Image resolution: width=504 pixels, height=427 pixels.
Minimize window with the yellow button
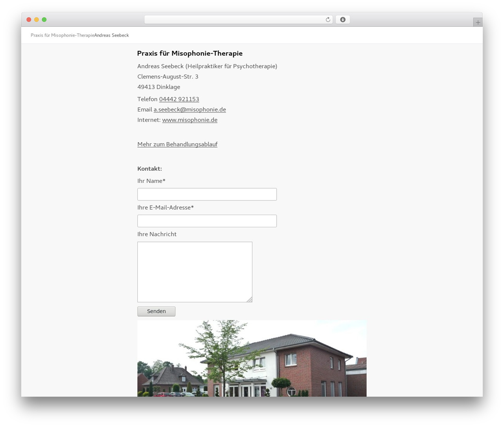coord(37,20)
